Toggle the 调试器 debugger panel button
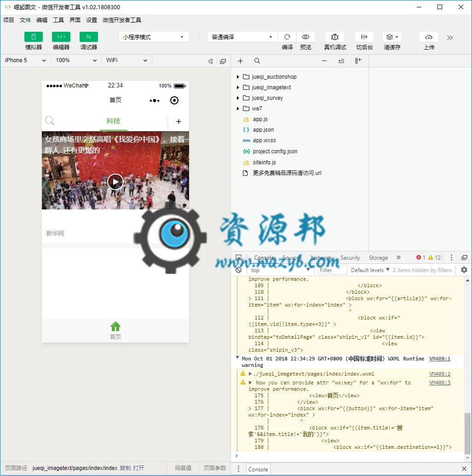This screenshot has width=472, height=476. 89,37
